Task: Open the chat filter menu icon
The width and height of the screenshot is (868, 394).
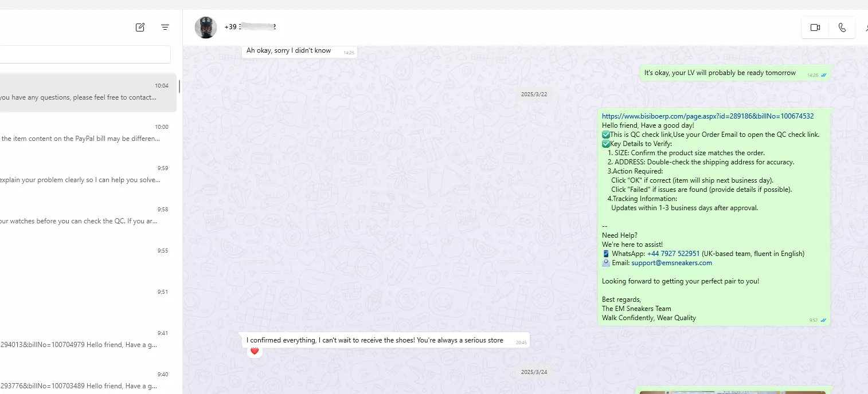Action: point(165,27)
